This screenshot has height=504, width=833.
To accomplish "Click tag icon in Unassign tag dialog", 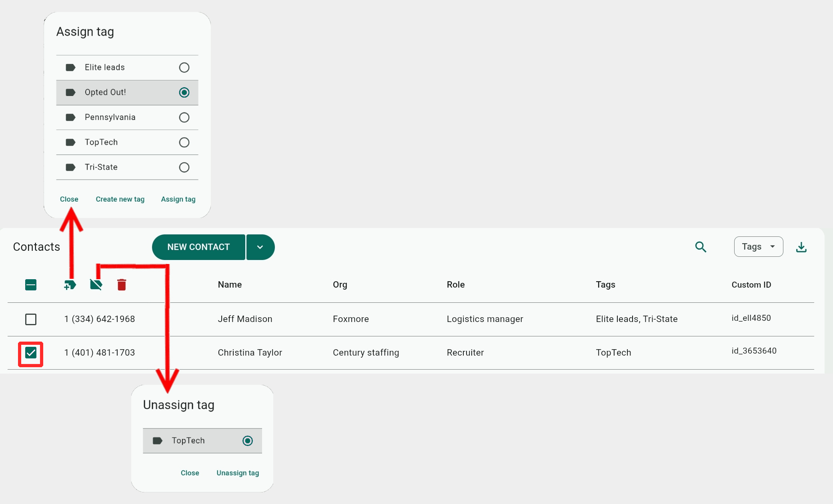I will [x=158, y=441].
